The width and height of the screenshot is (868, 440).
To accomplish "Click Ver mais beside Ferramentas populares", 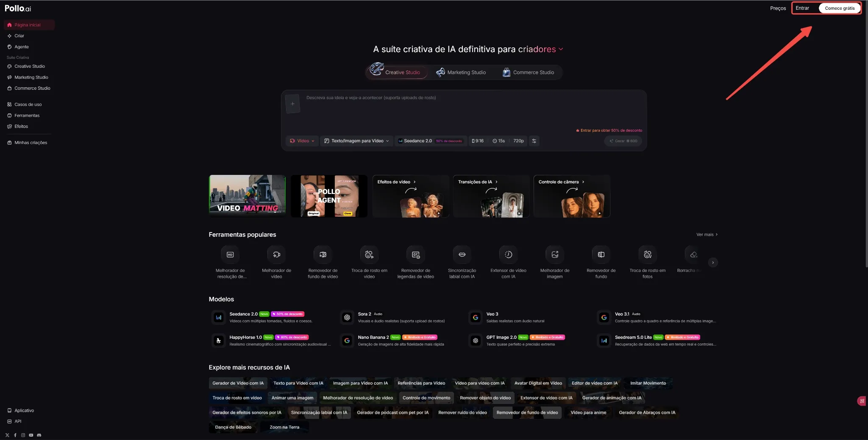I will (x=707, y=235).
